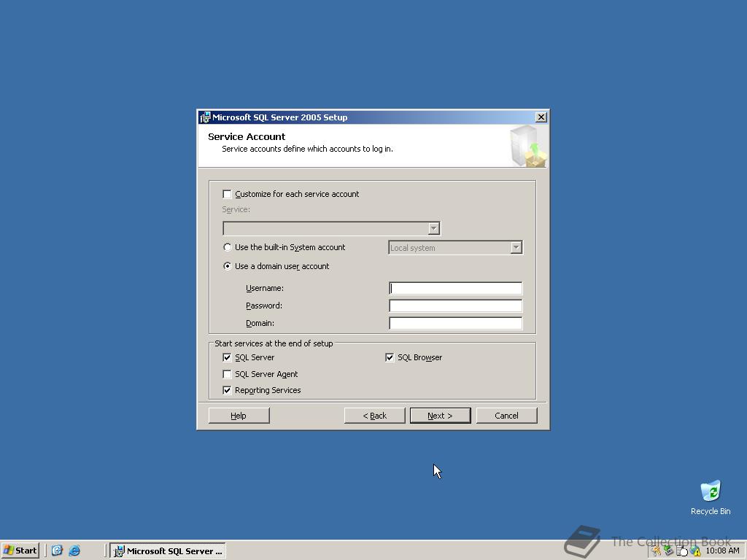Click the green Safely Remove Hardware tray icon
The width and height of the screenshot is (747, 560).
[x=668, y=551]
